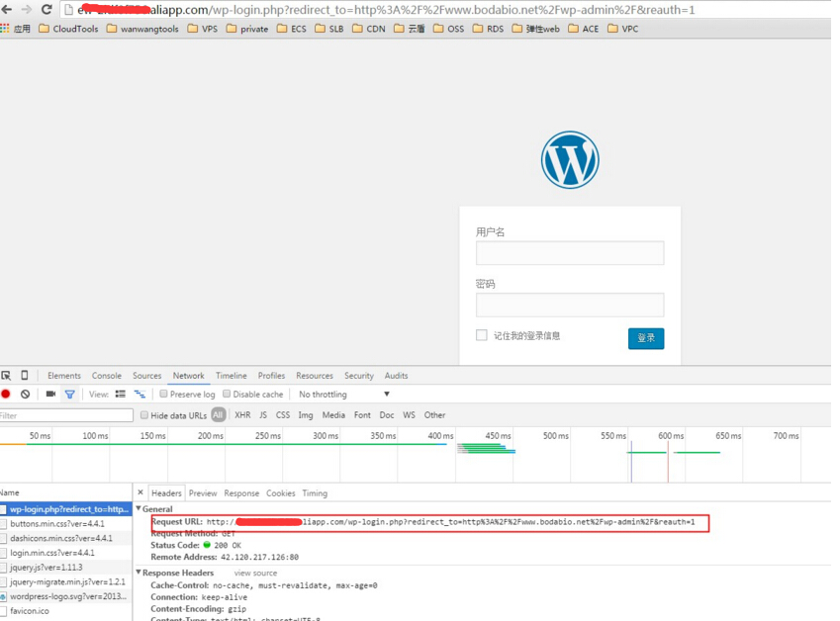Image resolution: width=840 pixels, height=621 pixels.
Task: Open the Security panel tab
Action: click(359, 376)
